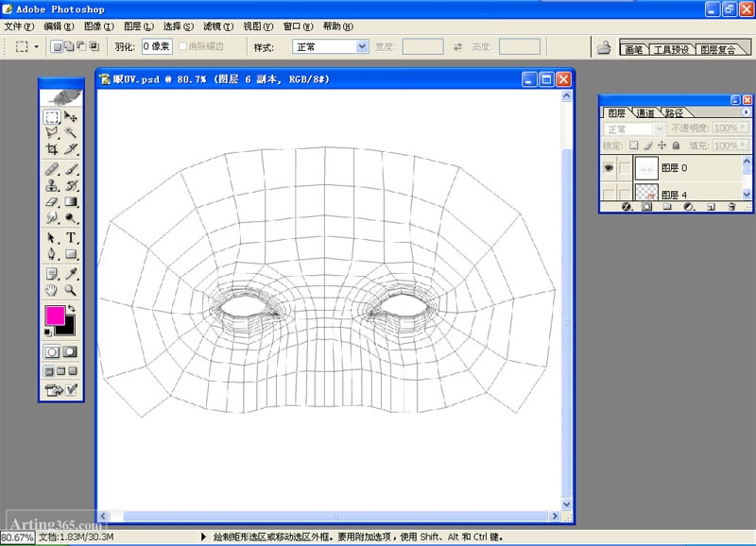Select the Notes tool

(52, 274)
